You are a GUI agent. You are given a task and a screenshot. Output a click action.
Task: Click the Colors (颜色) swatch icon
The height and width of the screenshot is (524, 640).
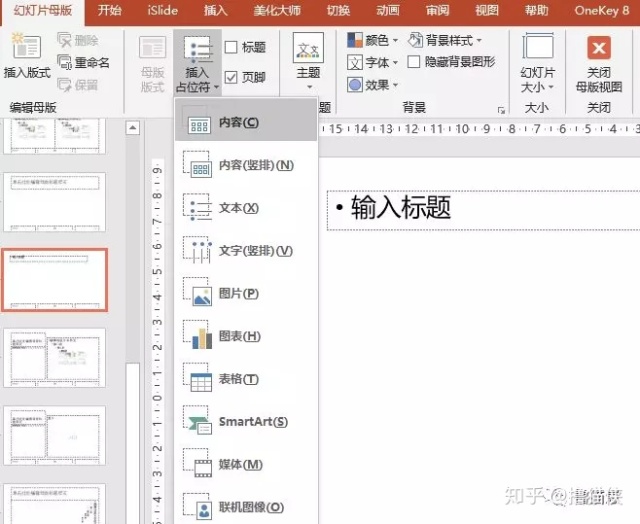tap(355, 40)
